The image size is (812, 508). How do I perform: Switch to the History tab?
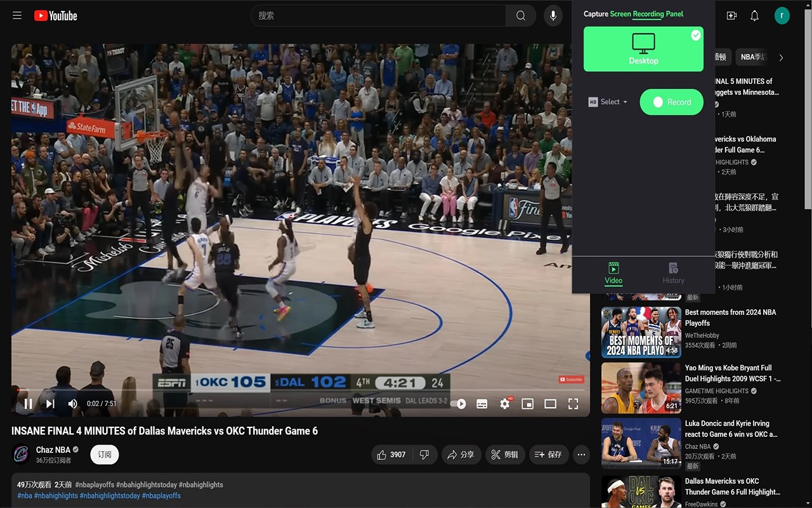click(673, 273)
